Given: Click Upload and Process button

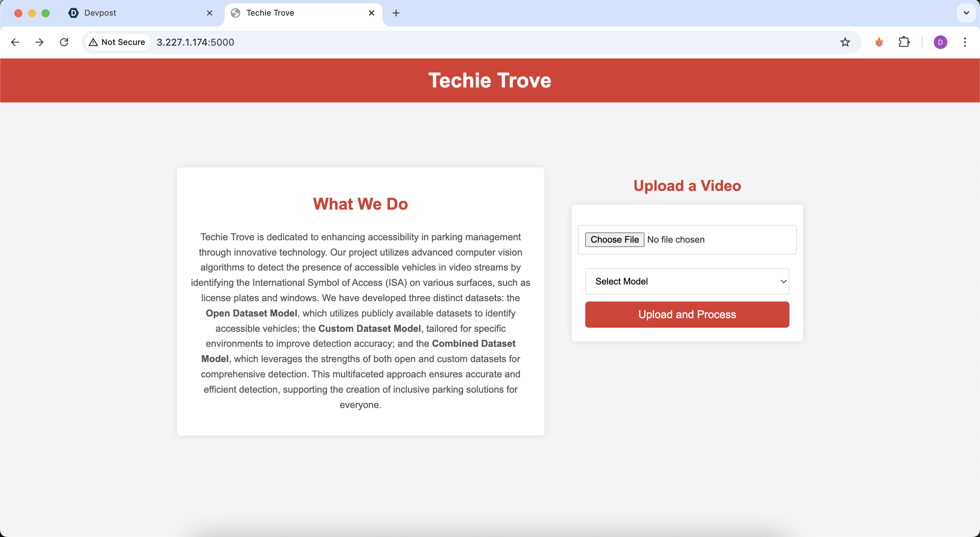Looking at the screenshot, I should click(687, 314).
